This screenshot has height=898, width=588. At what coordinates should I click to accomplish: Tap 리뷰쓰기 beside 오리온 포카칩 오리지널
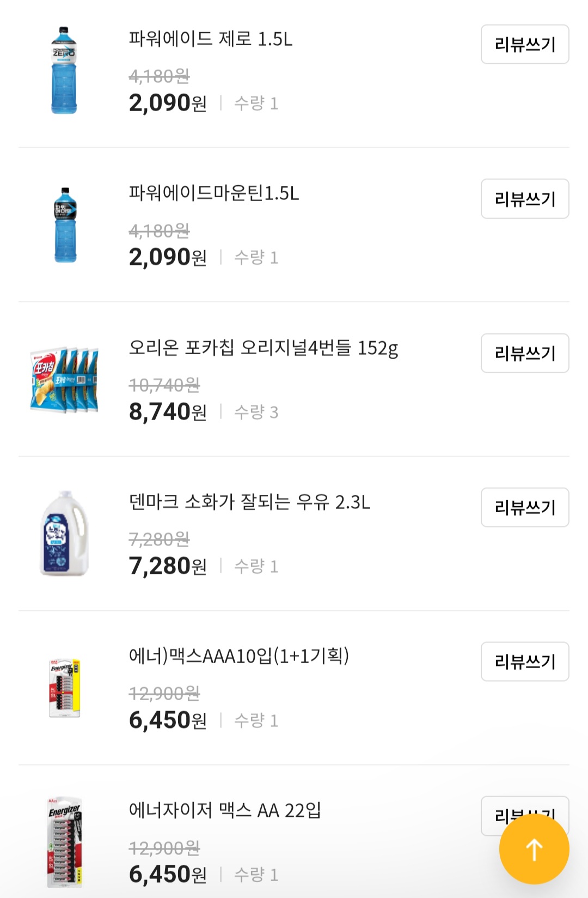coord(524,353)
